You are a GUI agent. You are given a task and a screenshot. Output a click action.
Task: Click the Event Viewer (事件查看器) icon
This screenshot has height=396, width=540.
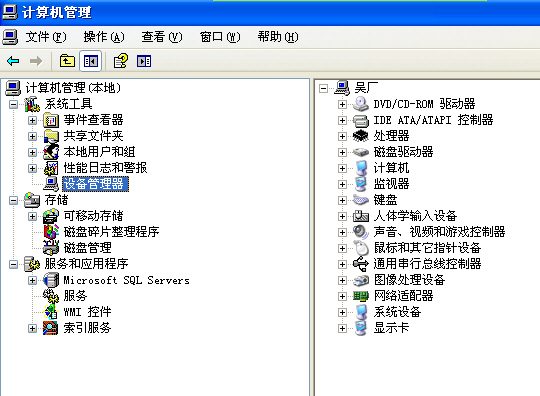pyautogui.click(x=51, y=120)
